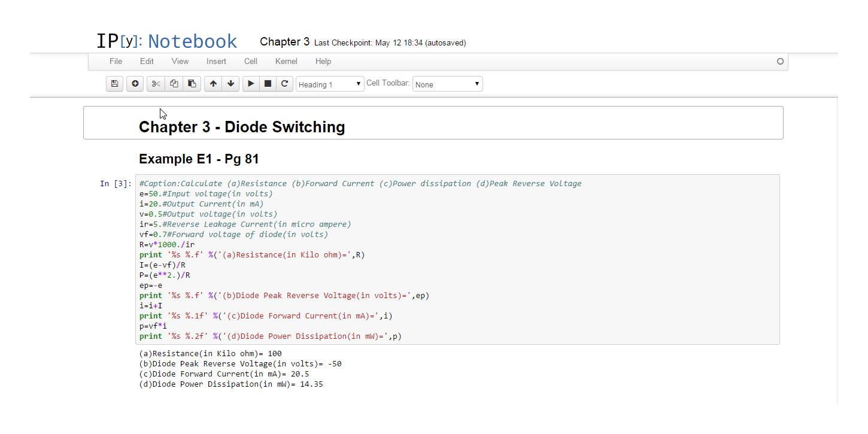The width and height of the screenshot is (868, 434).
Task: Open the Help menu
Action: coord(323,61)
